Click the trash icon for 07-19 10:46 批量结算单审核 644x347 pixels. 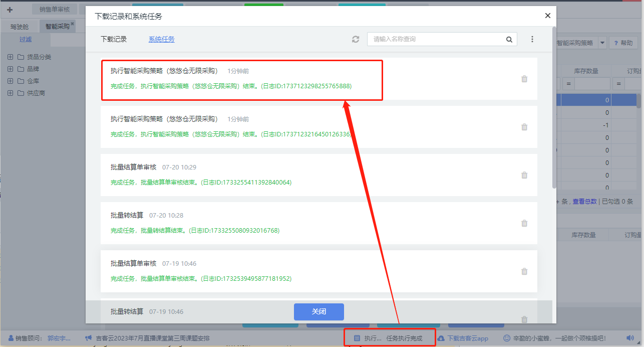tap(524, 271)
